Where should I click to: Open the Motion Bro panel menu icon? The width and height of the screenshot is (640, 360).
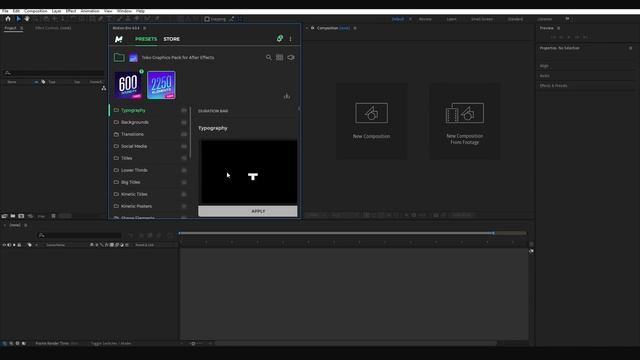144,28
